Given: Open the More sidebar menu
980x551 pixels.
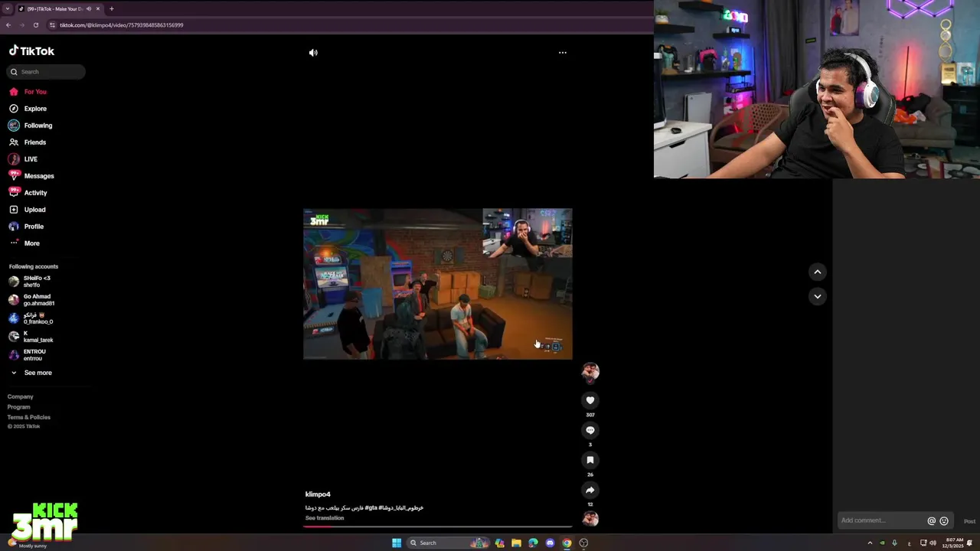Looking at the screenshot, I should [x=24, y=243].
